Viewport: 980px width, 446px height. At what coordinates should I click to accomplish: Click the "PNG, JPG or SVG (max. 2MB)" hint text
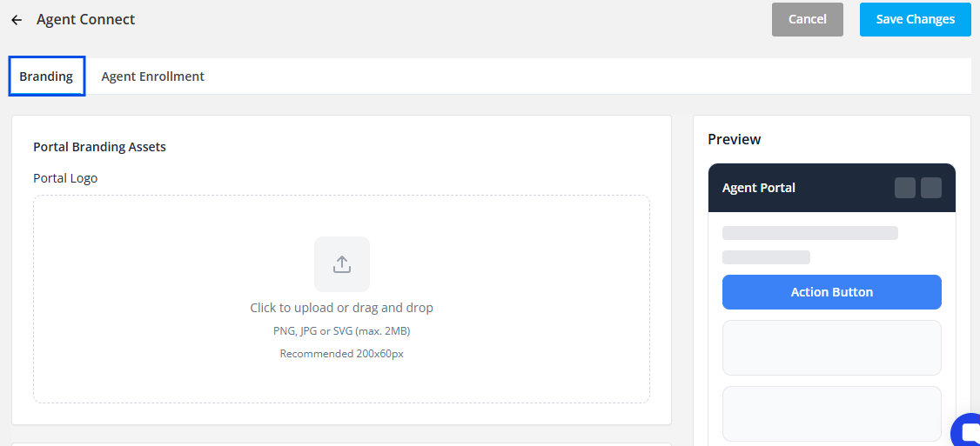point(342,331)
